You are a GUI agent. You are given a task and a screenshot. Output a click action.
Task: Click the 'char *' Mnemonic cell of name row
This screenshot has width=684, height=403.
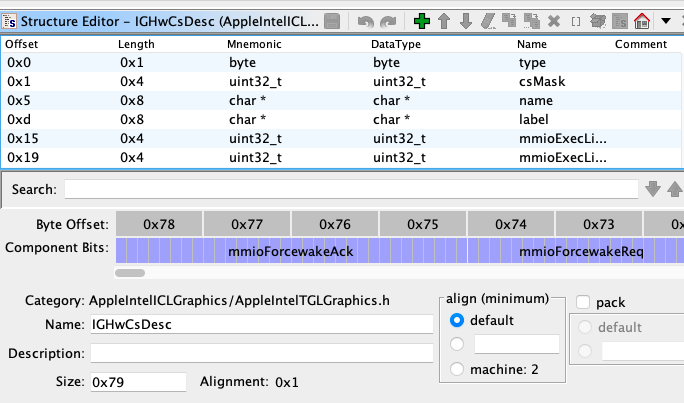point(247,100)
